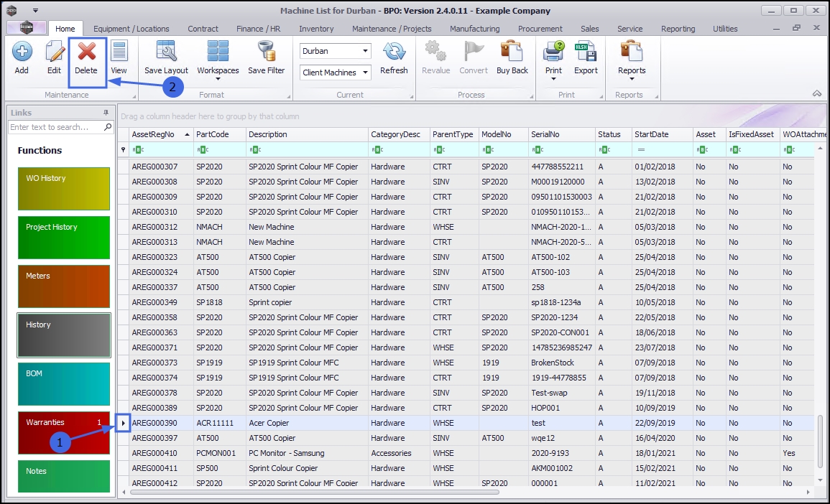Open the Durban site dropdown

click(366, 51)
